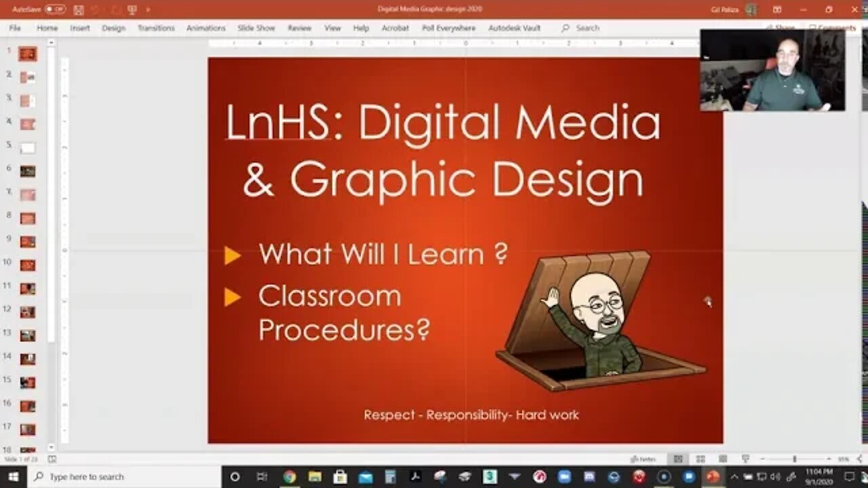The image size is (868, 488).
Task: Start presentation from beginning icon in title bar
Action: tap(132, 9)
